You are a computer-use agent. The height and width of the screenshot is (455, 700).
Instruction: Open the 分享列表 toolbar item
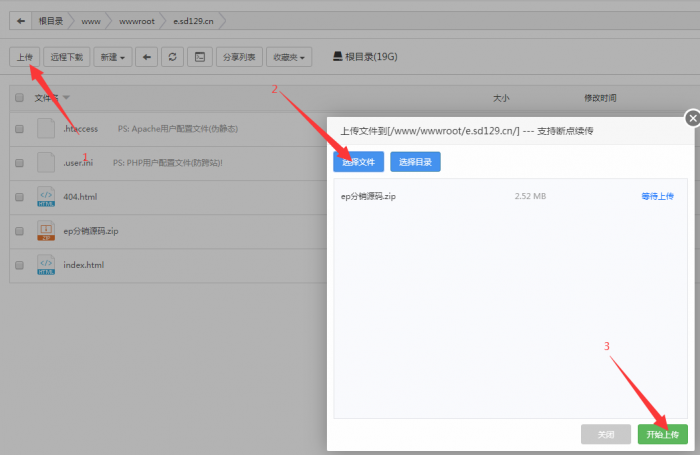238,57
